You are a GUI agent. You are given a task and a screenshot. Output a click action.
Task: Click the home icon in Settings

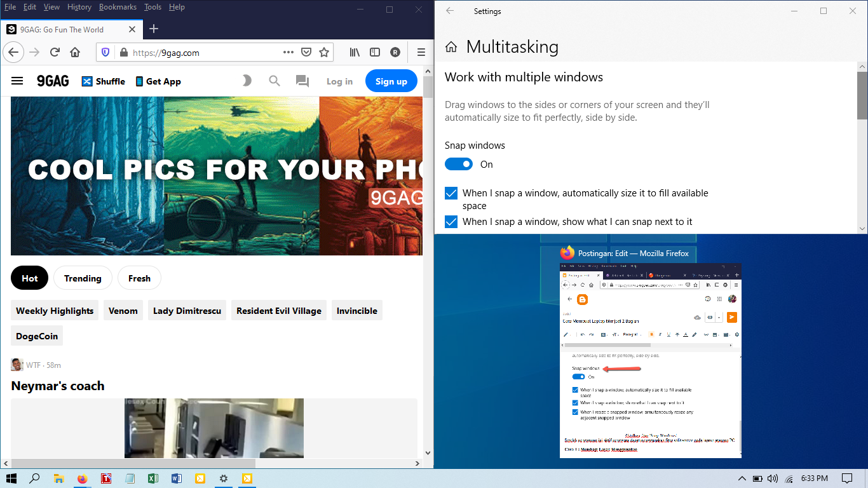pos(451,46)
